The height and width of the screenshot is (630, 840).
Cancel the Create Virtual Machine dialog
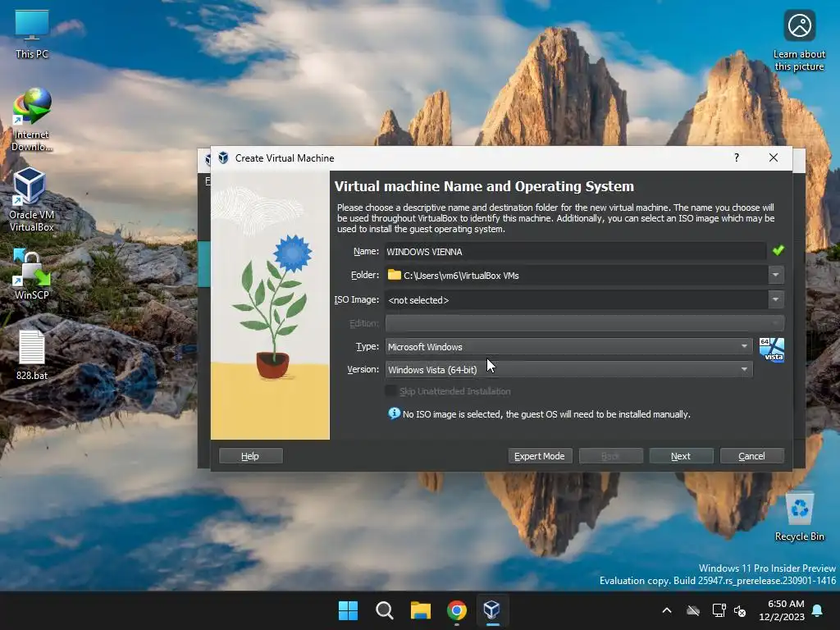pyautogui.click(x=751, y=456)
